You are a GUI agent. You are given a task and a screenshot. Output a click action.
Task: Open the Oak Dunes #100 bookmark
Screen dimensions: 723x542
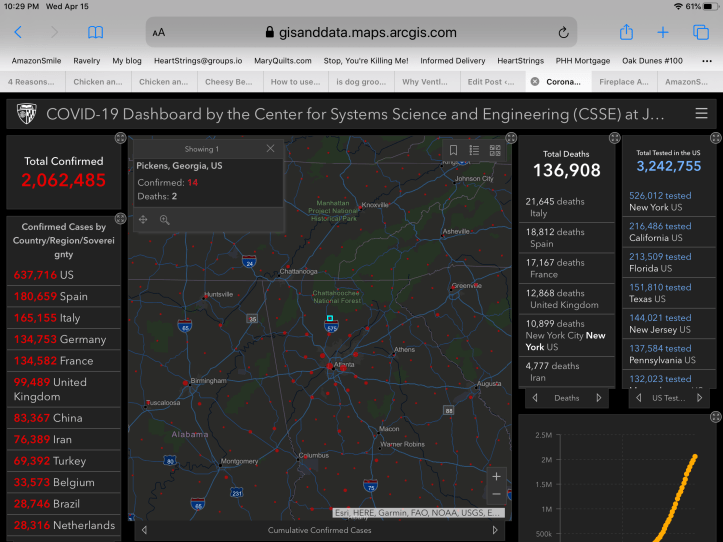(652, 61)
